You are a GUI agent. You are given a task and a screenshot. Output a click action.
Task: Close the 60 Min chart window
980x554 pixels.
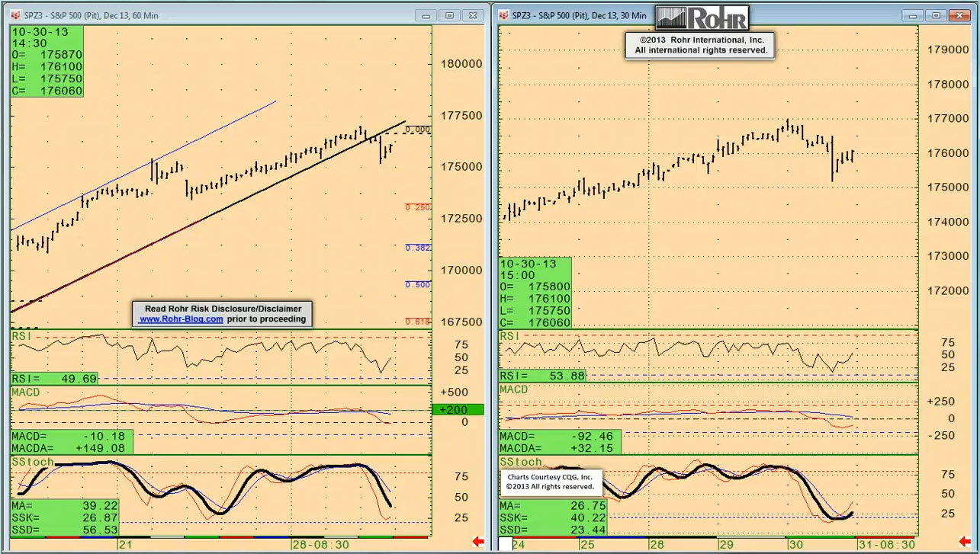474,15
